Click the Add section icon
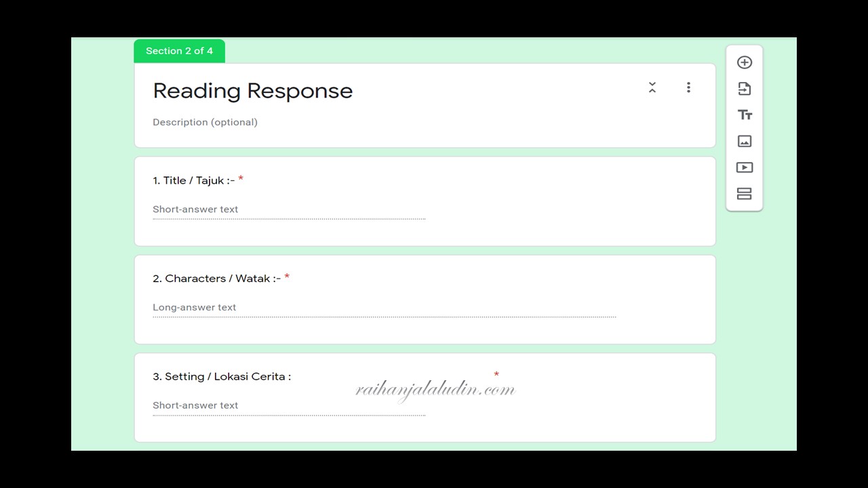This screenshot has height=488, width=868. (x=745, y=194)
